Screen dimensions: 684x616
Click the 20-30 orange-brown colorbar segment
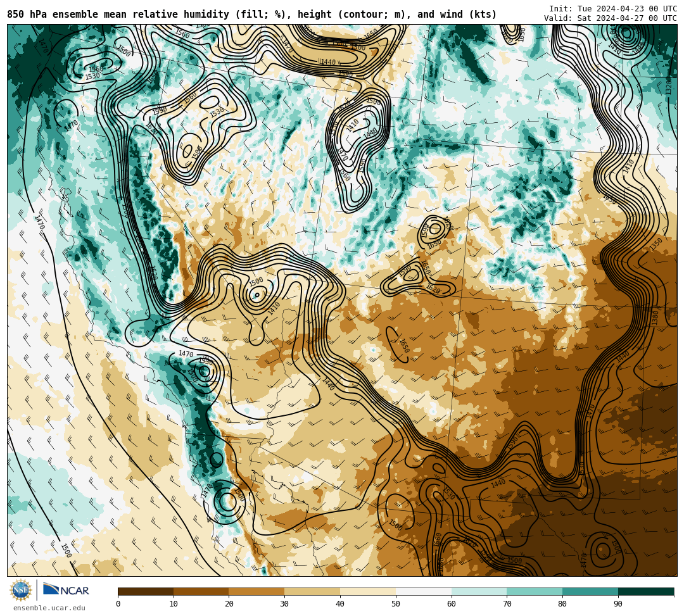click(256, 591)
